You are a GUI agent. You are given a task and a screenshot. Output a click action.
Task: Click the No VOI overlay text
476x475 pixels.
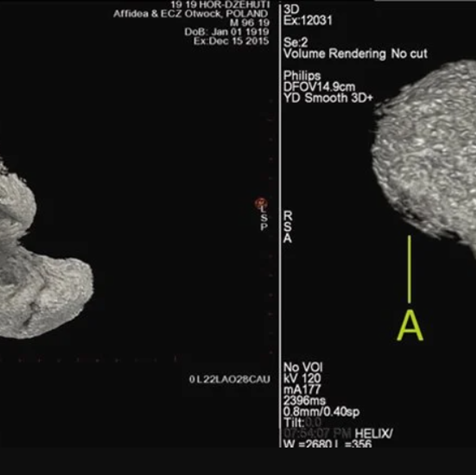coord(303,367)
